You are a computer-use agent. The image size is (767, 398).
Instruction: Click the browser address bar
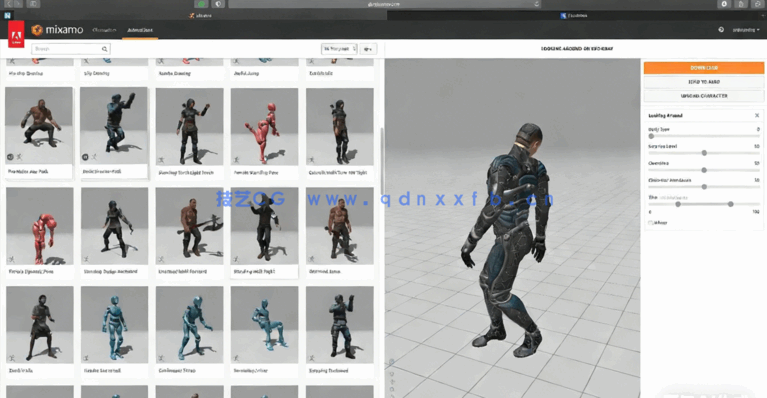(384, 4)
